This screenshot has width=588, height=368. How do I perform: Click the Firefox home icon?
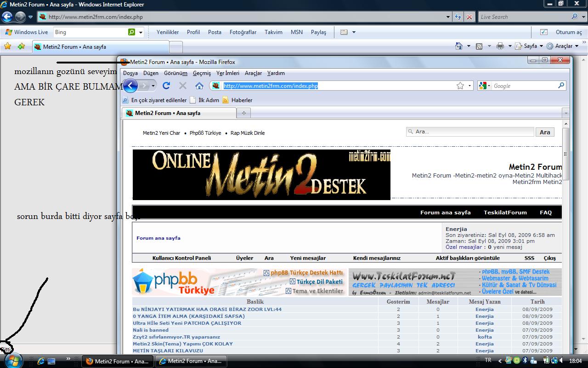[199, 86]
